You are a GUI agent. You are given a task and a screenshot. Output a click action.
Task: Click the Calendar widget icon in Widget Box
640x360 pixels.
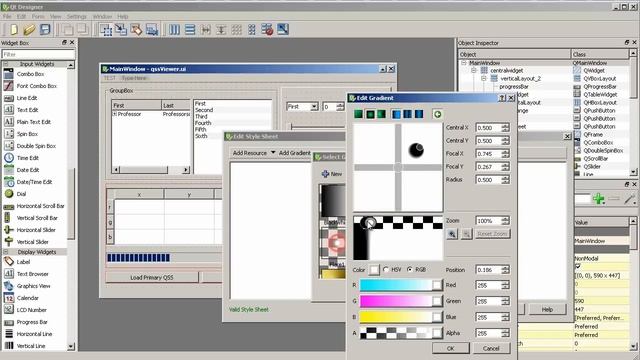(x=9, y=298)
